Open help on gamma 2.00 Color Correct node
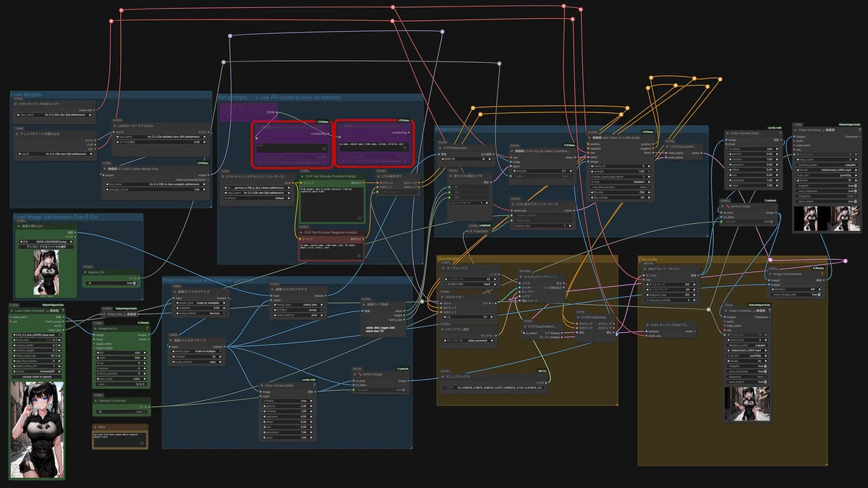 click(x=315, y=384)
